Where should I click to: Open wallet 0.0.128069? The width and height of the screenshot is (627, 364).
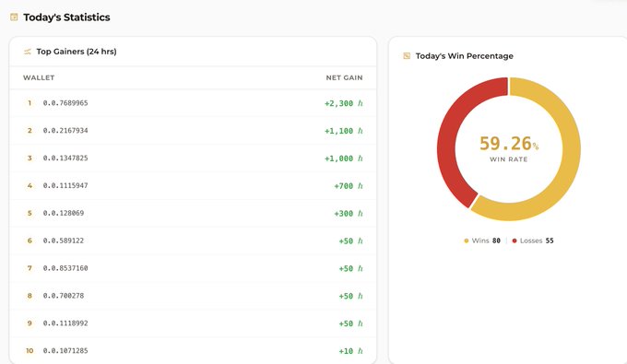tap(64, 214)
